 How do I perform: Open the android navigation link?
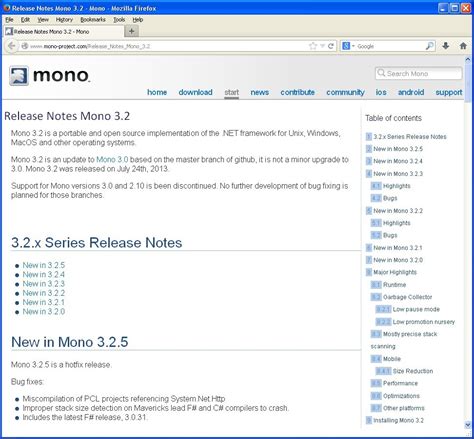pos(411,92)
